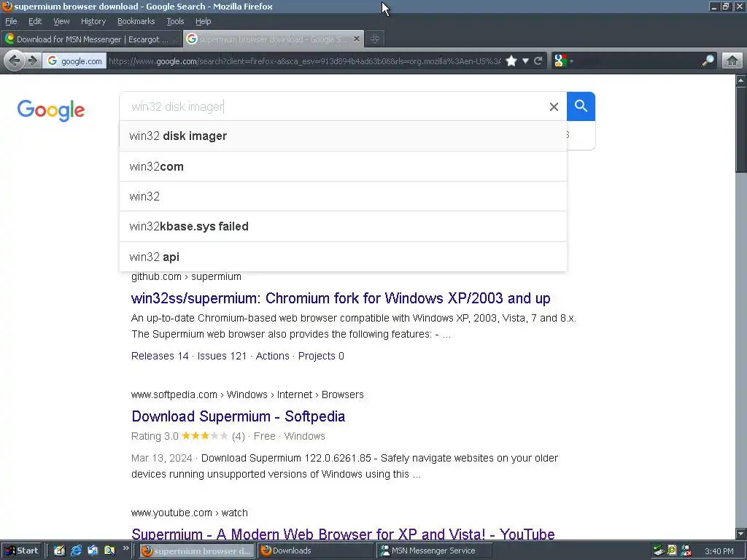This screenshot has width=747, height=560.
Task: Click the 3:40 PM taskbar clock
Action: (719, 551)
